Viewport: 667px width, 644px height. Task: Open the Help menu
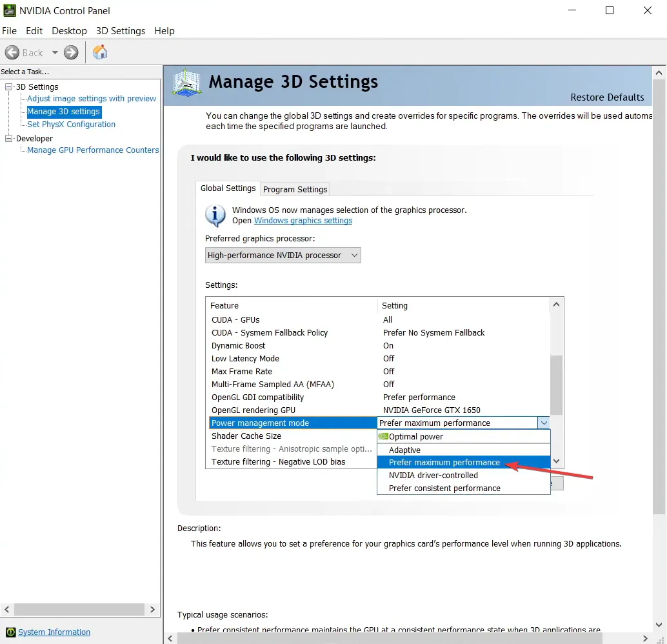click(164, 30)
